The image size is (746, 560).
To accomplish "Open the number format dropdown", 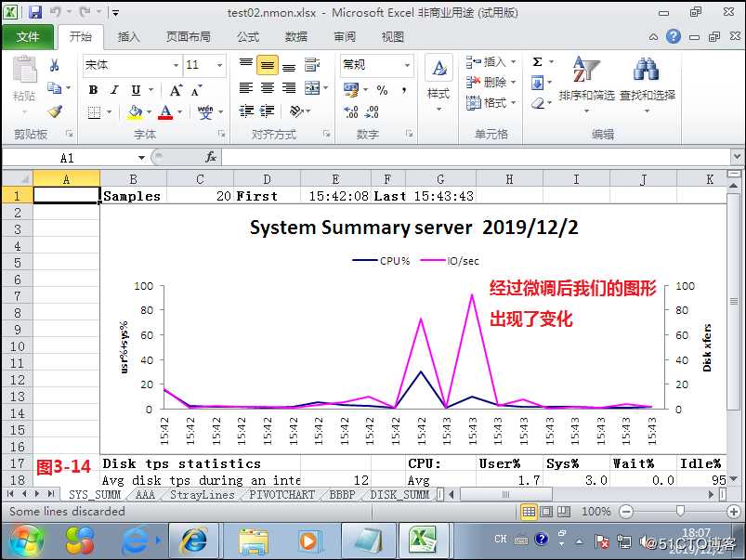I will pos(407,65).
